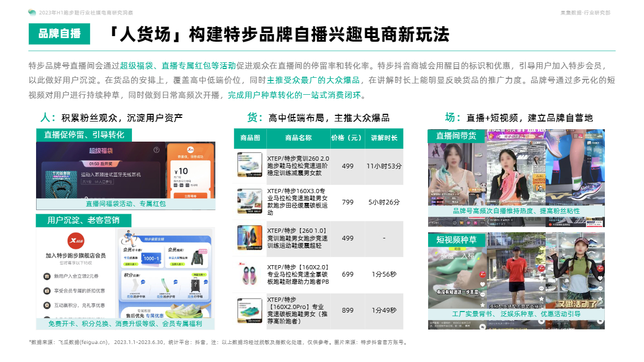Click the 短视频种草 label
This screenshot has width=644, height=362.
(456, 239)
